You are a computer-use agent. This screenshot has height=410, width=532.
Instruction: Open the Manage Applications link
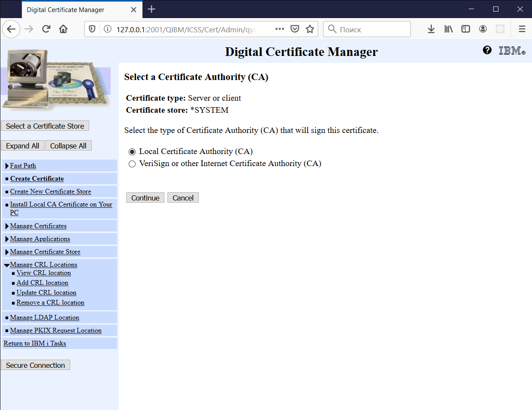click(40, 239)
